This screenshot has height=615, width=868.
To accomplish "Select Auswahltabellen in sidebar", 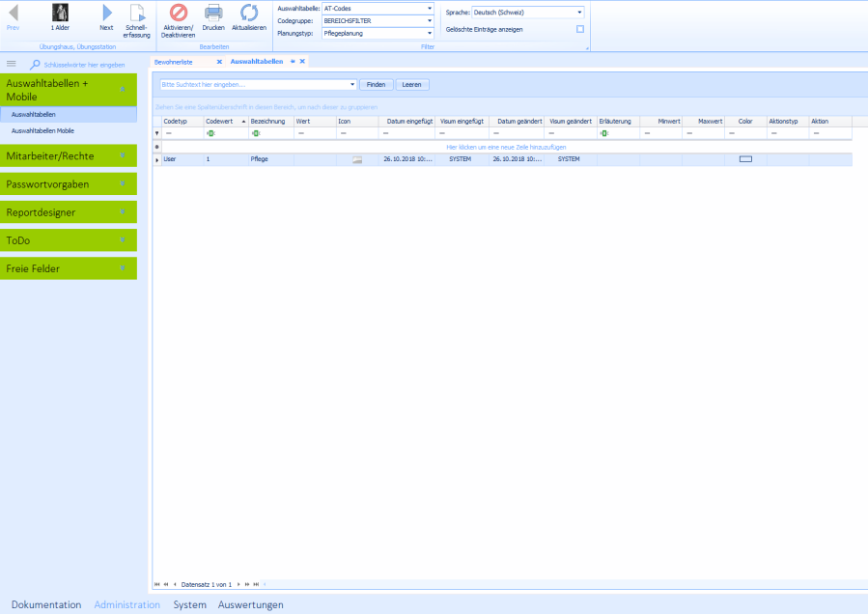I will tap(69, 115).
